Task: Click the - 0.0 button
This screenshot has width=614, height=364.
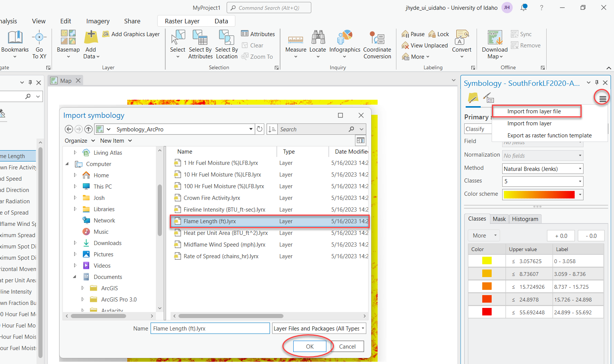Action: tap(591, 236)
